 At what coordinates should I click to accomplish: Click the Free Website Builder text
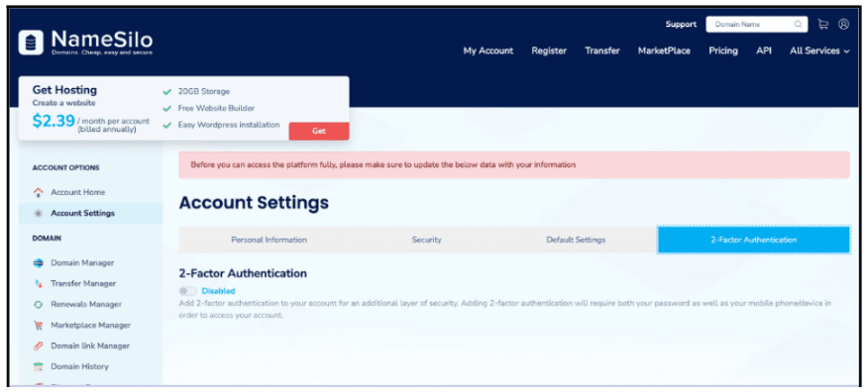[216, 108]
